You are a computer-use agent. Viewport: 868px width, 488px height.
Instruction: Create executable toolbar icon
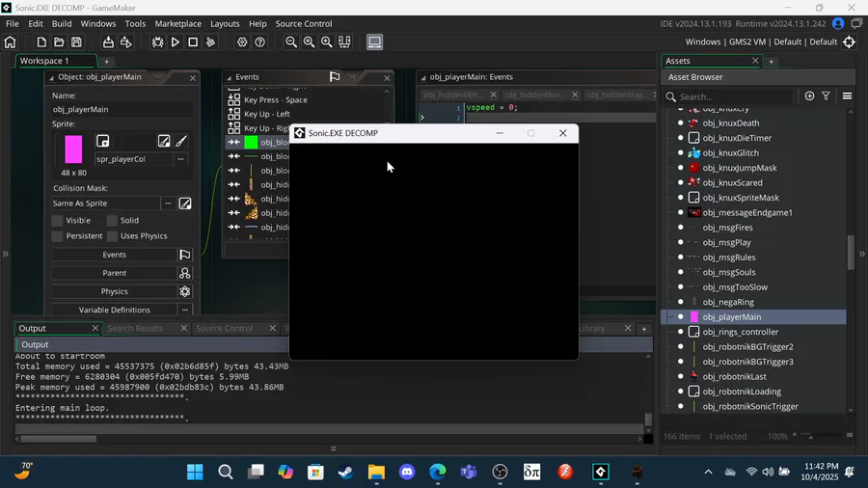[108, 42]
